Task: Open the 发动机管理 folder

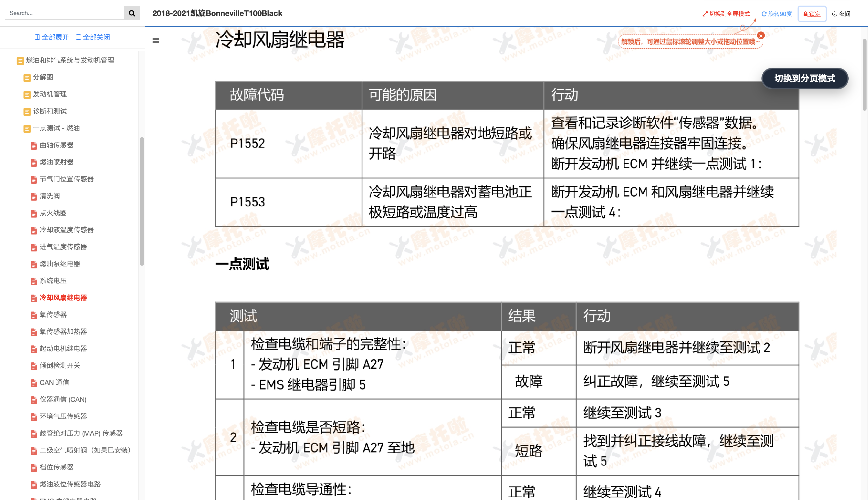Action: tap(45, 94)
